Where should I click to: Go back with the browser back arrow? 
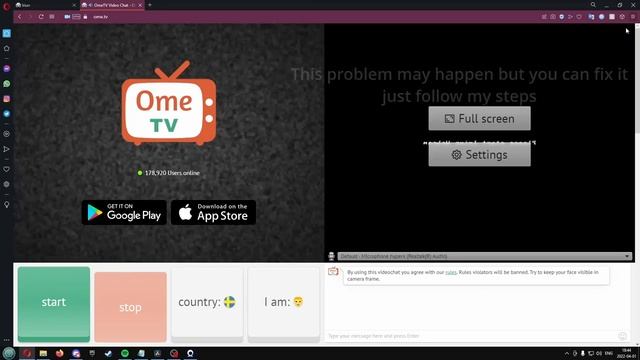pyautogui.click(x=19, y=17)
